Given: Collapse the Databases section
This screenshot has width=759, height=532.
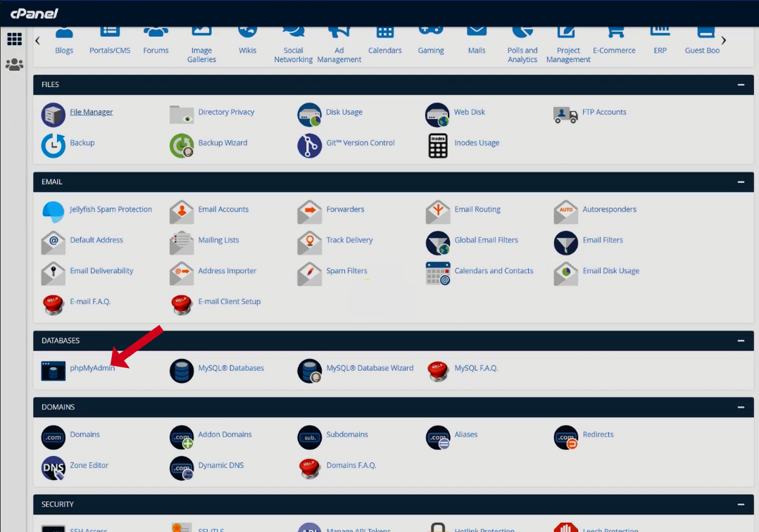Looking at the screenshot, I should [740, 341].
